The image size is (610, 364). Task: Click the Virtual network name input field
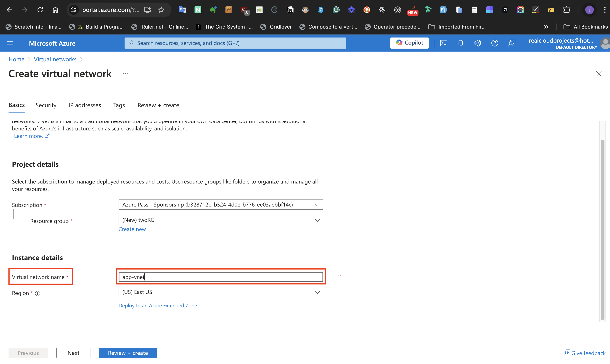221,277
